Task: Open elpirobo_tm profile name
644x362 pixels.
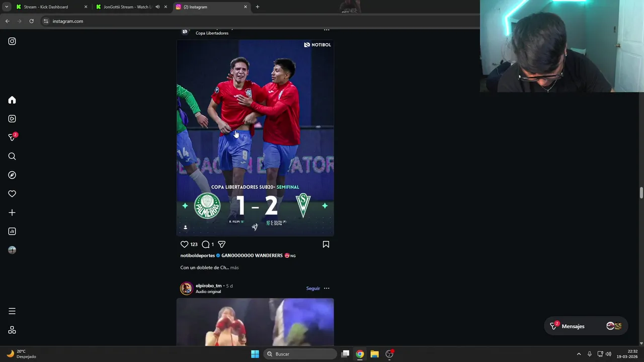Action: tap(208, 286)
